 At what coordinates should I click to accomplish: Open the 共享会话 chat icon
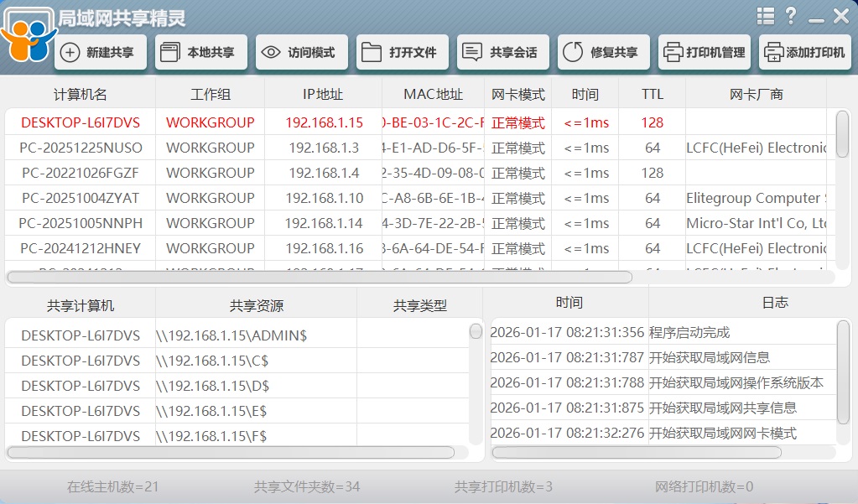pos(471,53)
